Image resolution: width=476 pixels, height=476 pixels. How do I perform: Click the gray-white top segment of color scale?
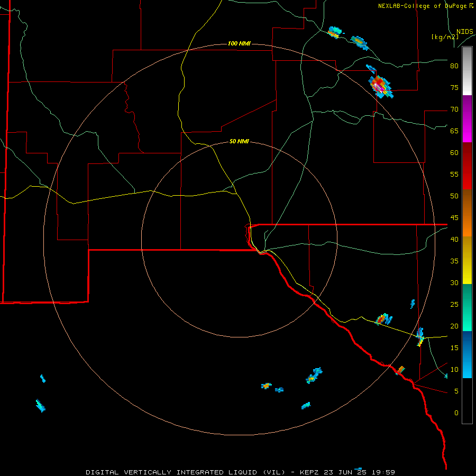pos(467,71)
